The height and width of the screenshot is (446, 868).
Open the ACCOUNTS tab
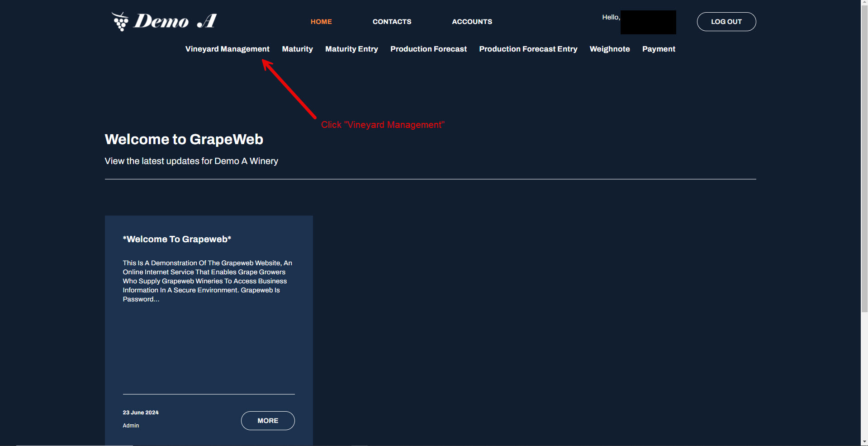(x=472, y=21)
